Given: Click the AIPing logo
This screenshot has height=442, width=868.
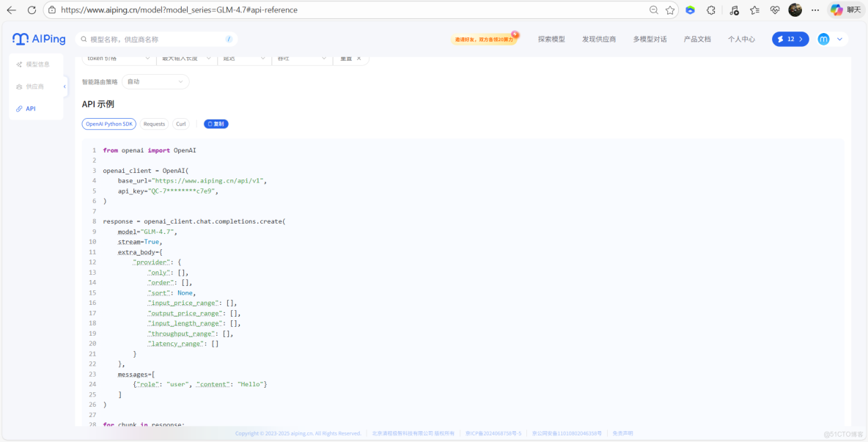Looking at the screenshot, I should pyautogui.click(x=38, y=39).
